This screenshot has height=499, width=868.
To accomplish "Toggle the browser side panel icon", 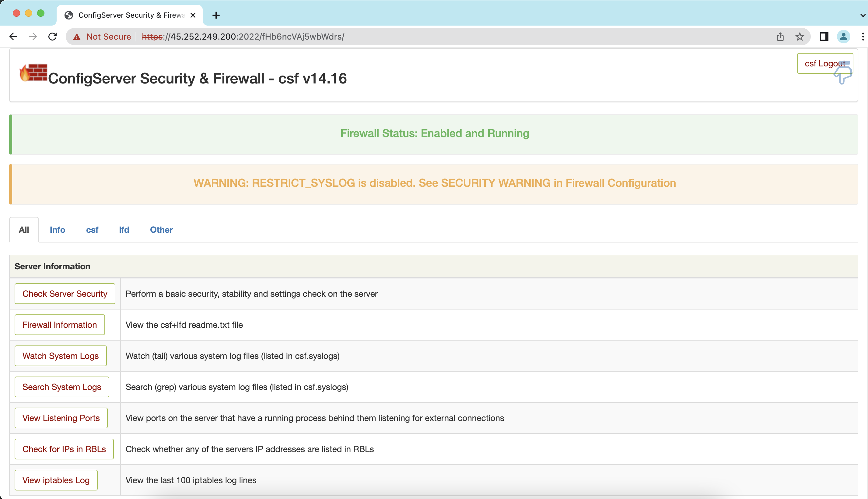I will (x=824, y=37).
